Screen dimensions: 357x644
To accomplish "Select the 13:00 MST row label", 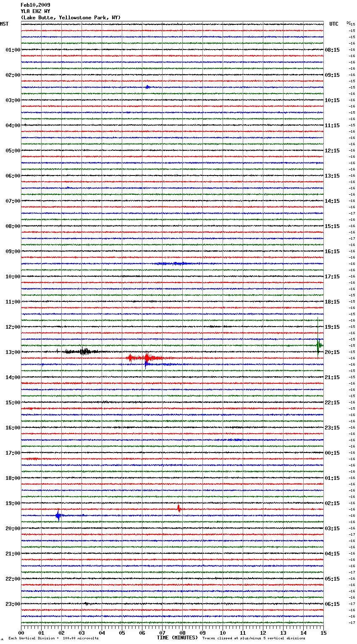I will (13, 352).
